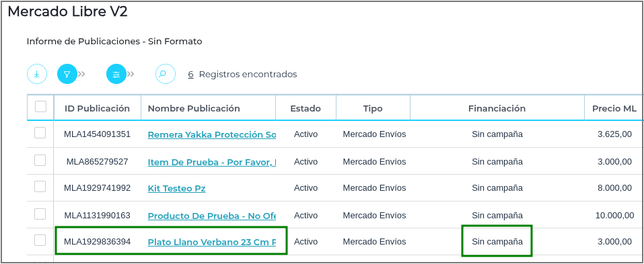Toggle the select-all header checkbox
This screenshot has width=644, height=264.
pos(40,107)
